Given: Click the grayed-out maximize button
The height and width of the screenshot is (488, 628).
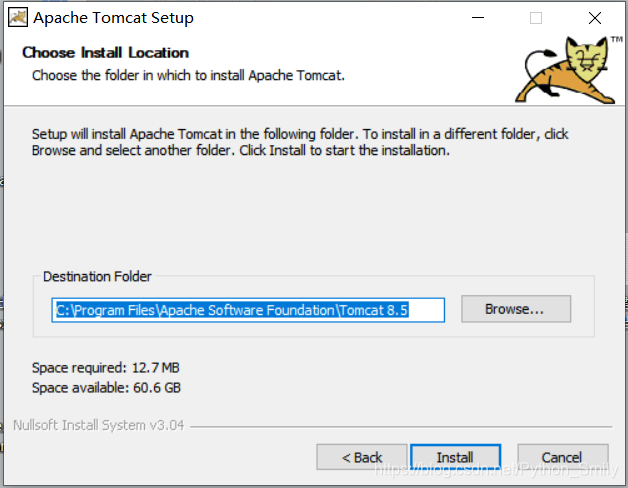Looking at the screenshot, I should (536, 18).
